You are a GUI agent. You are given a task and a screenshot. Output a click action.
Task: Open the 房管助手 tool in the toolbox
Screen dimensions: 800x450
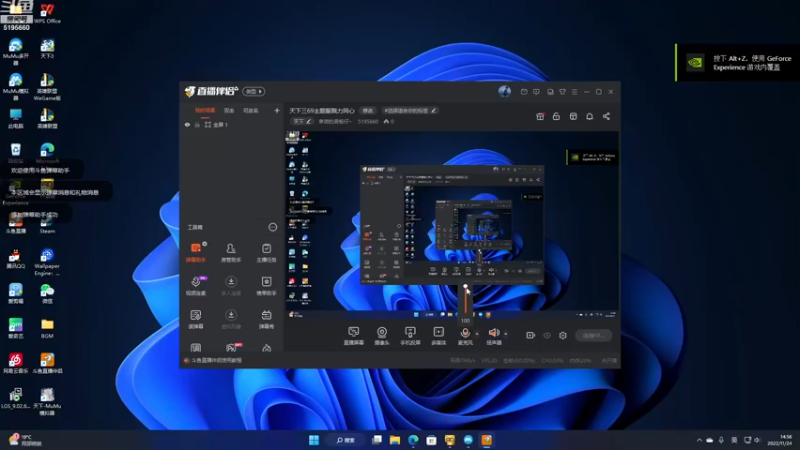click(231, 252)
